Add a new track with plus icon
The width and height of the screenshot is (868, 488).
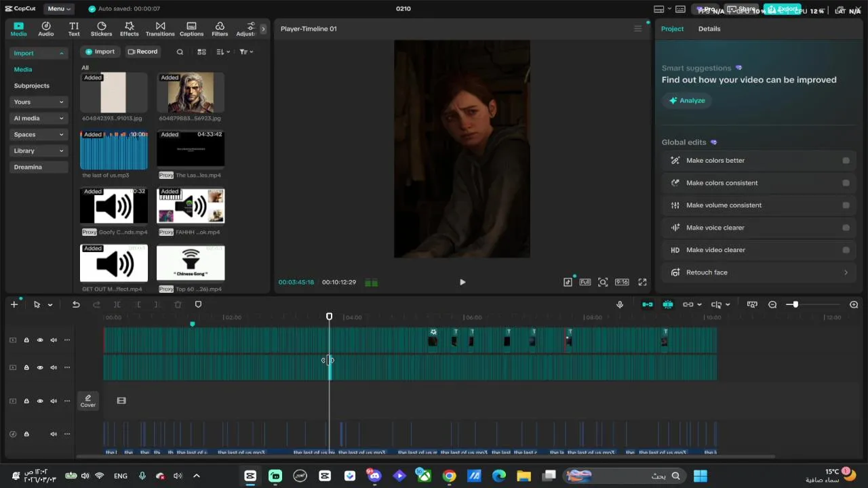[14, 304]
